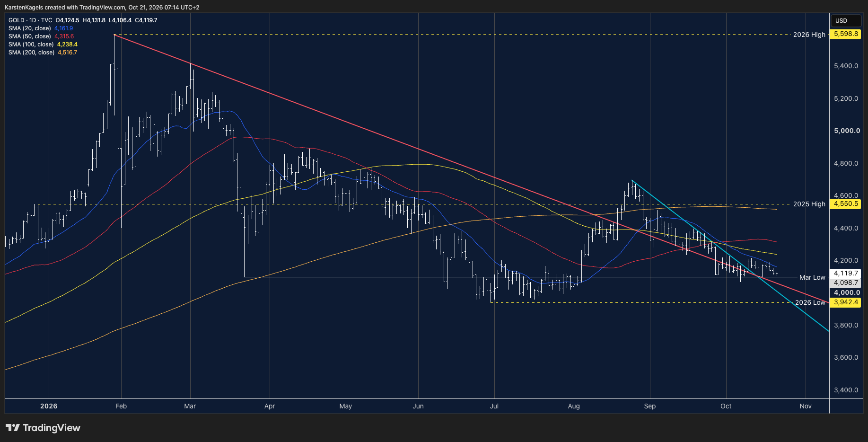Click the SMA 200 value 4,516.7
Screen dimensions: 868x442
click(x=67, y=53)
